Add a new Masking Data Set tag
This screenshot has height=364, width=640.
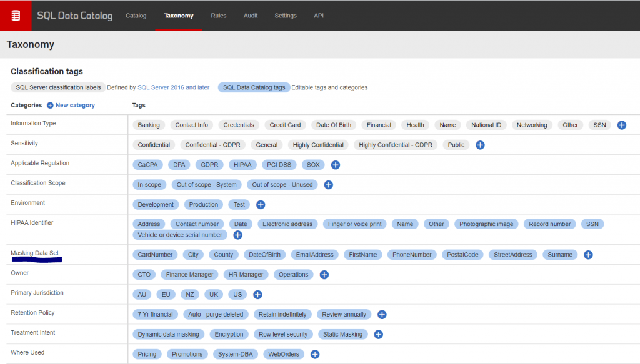(x=587, y=254)
